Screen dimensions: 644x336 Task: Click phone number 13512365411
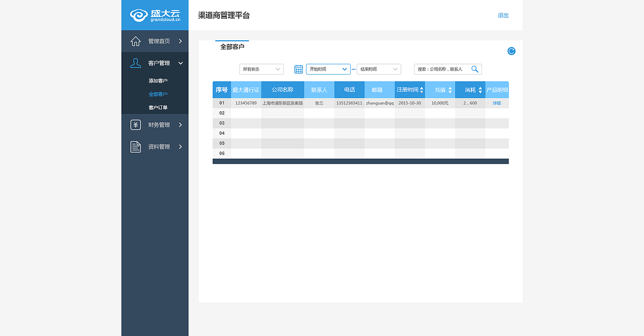click(349, 103)
